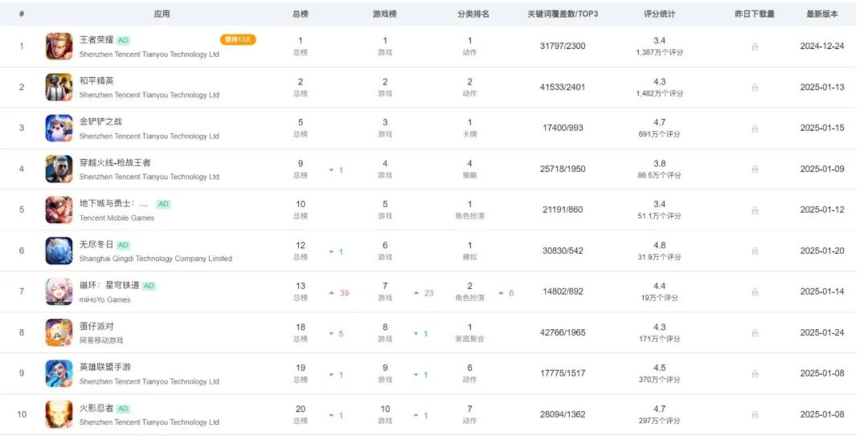868x436 pixels.
Task: Sort by 游戏榜 column header
Action: point(385,14)
